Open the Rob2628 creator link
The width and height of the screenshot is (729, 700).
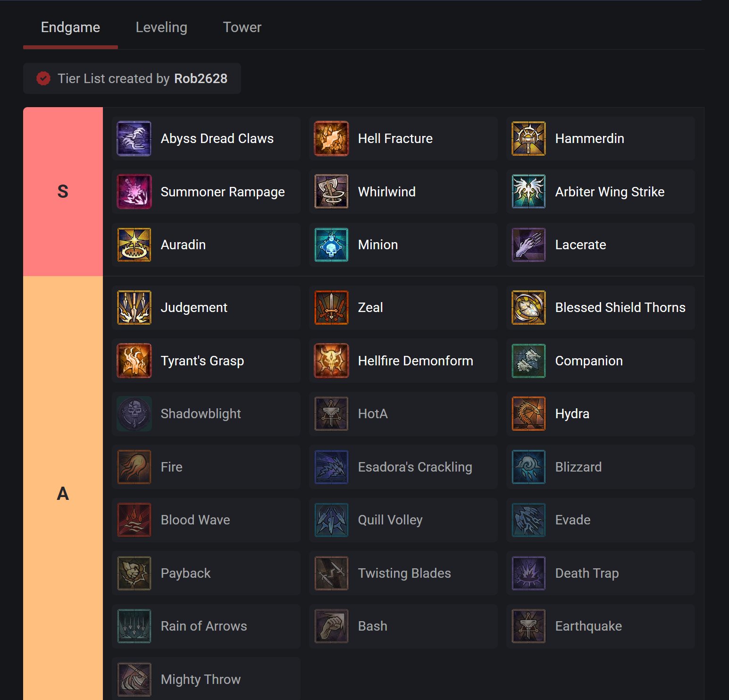coord(201,78)
